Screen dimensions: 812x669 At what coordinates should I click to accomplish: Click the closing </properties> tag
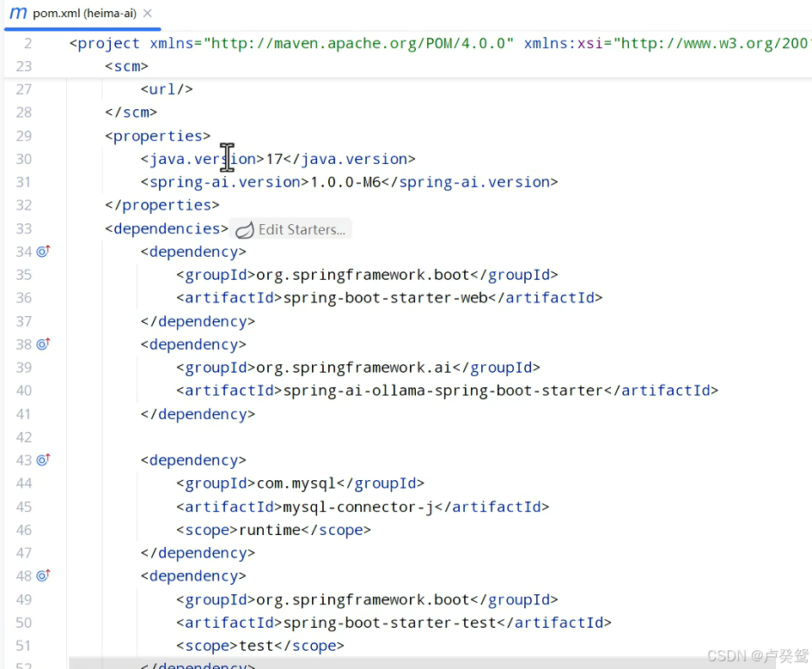(162, 205)
